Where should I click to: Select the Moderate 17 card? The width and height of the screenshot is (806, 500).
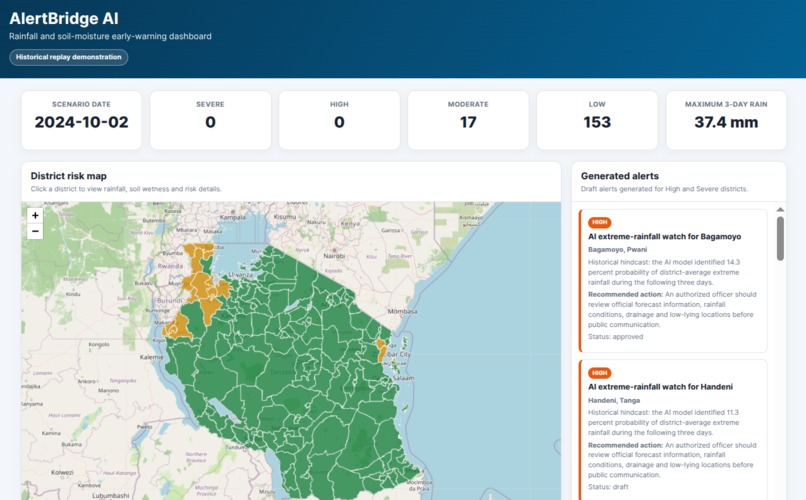pos(468,120)
